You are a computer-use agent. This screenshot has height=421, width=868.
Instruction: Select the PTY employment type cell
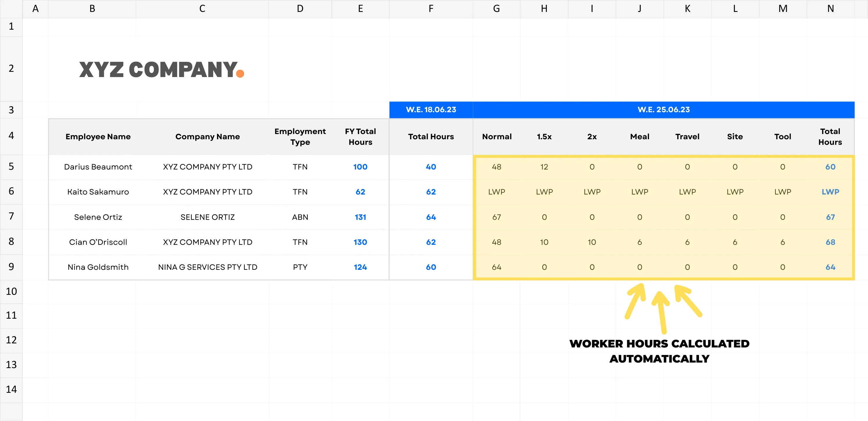pyautogui.click(x=300, y=267)
